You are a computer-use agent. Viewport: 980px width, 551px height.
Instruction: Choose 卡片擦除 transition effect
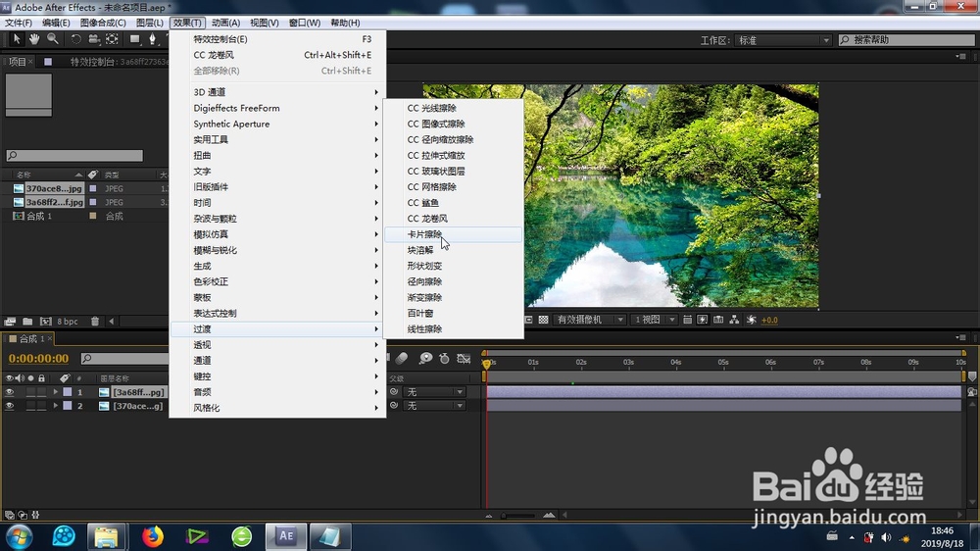(x=453, y=234)
